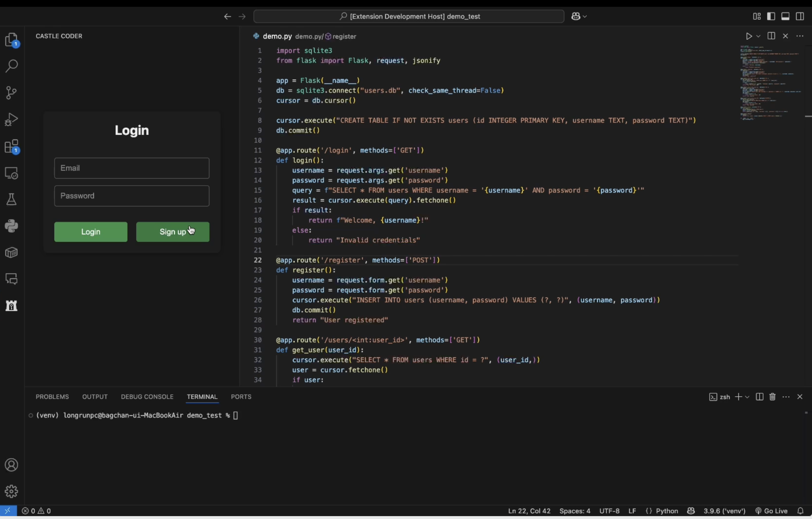The image size is (812, 519).
Task: Open the Testing flask icon
Action: (12, 200)
